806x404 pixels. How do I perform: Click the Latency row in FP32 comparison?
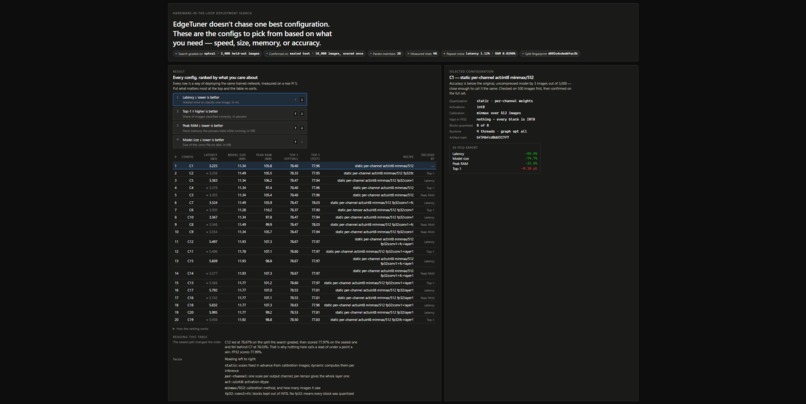coord(494,154)
